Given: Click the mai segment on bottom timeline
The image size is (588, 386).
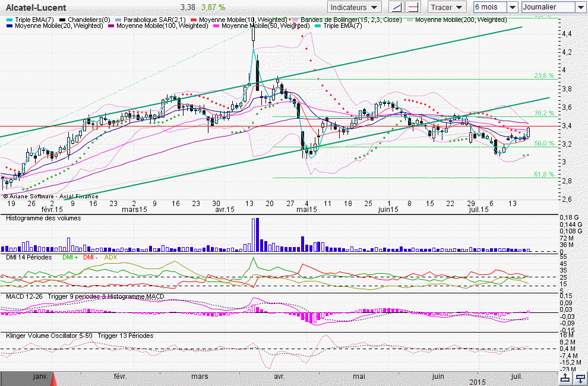Looking at the screenshot, I should point(359,376).
